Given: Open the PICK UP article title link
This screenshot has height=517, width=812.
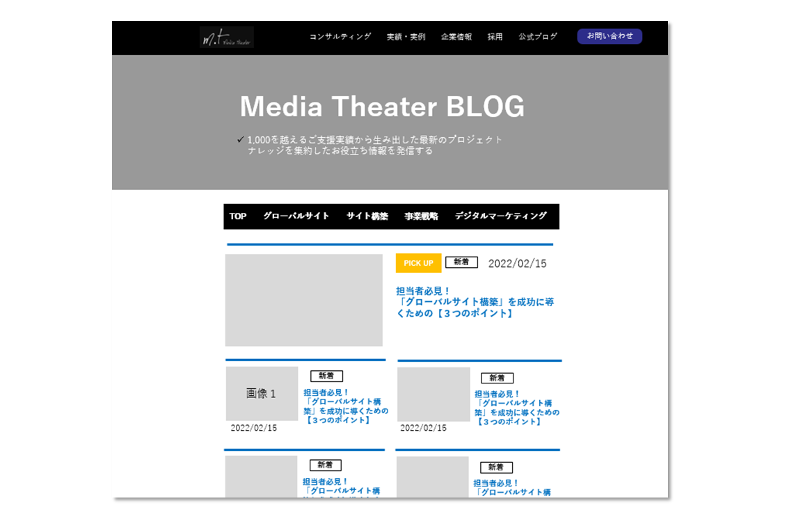Looking at the screenshot, I should [475, 302].
